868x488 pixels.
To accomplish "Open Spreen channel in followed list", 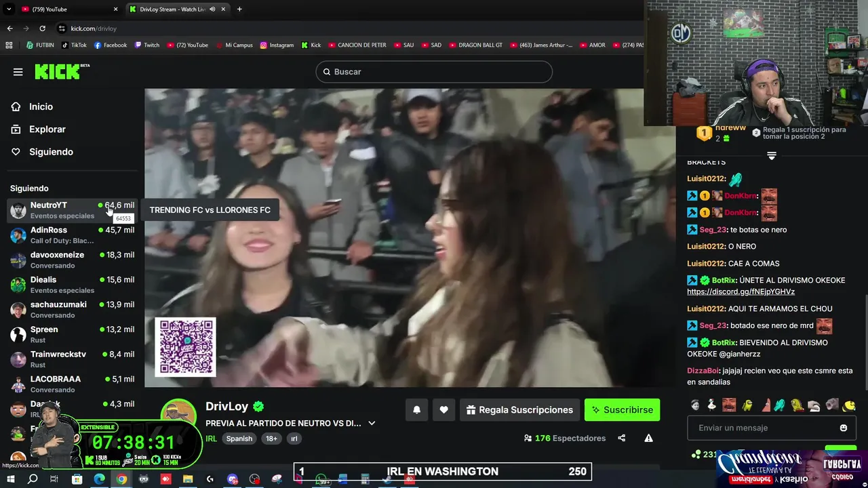I will point(72,334).
